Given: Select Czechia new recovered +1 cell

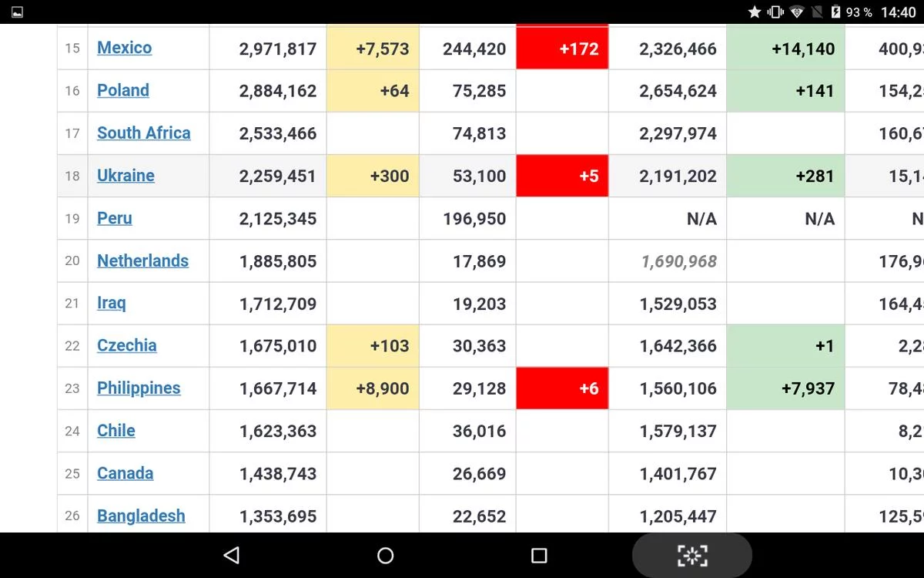Looking at the screenshot, I should (785, 346).
